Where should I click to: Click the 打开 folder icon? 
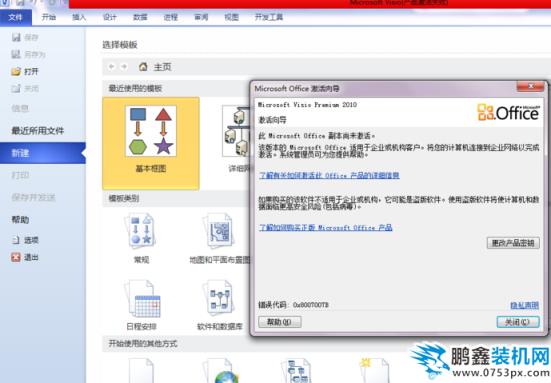pos(16,71)
